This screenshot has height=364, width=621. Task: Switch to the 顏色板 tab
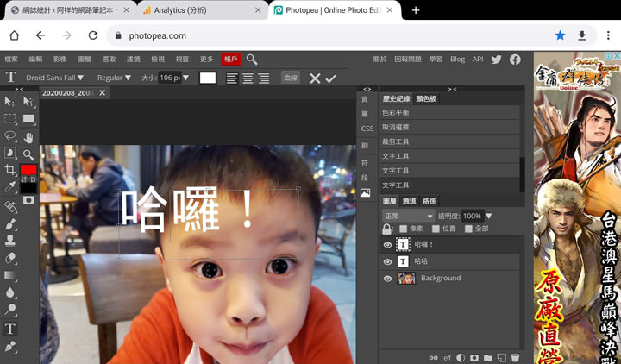(426, 98)
